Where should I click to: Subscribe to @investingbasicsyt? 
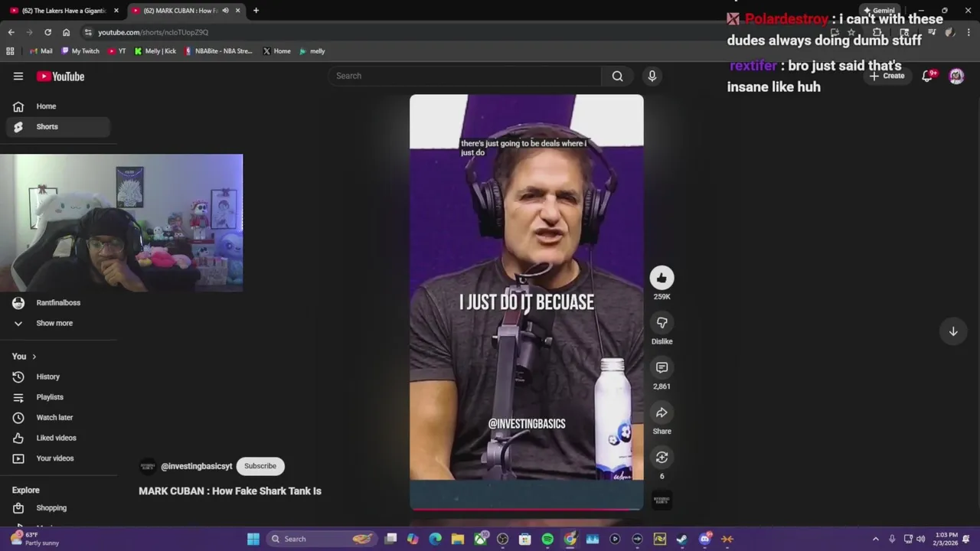pyautogui.click(x=260, y=466)
